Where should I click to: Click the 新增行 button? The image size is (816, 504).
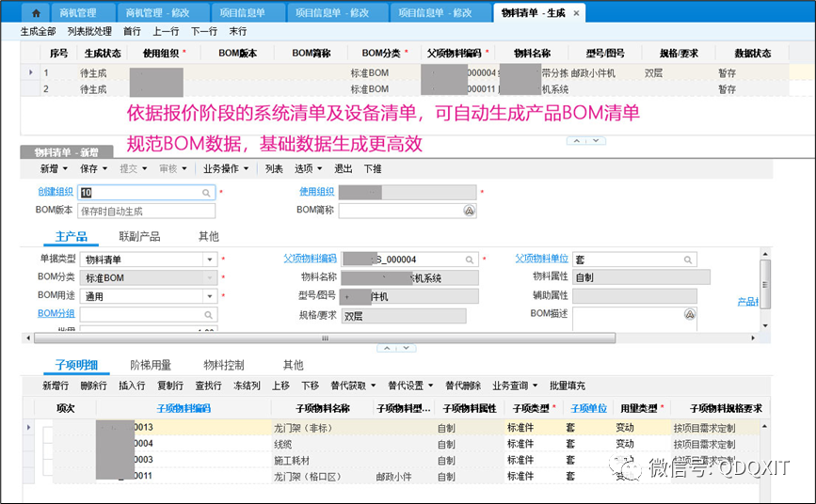pyautogui.click(x=56, y=386)
